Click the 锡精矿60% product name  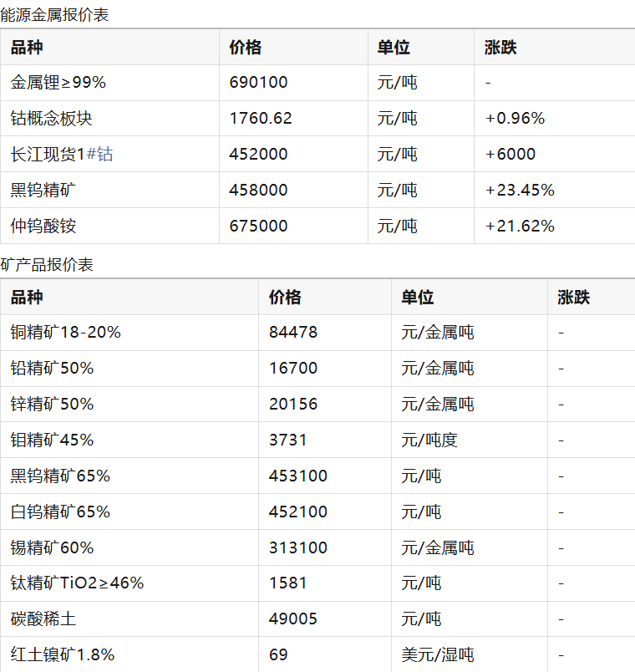pos(52,548)
